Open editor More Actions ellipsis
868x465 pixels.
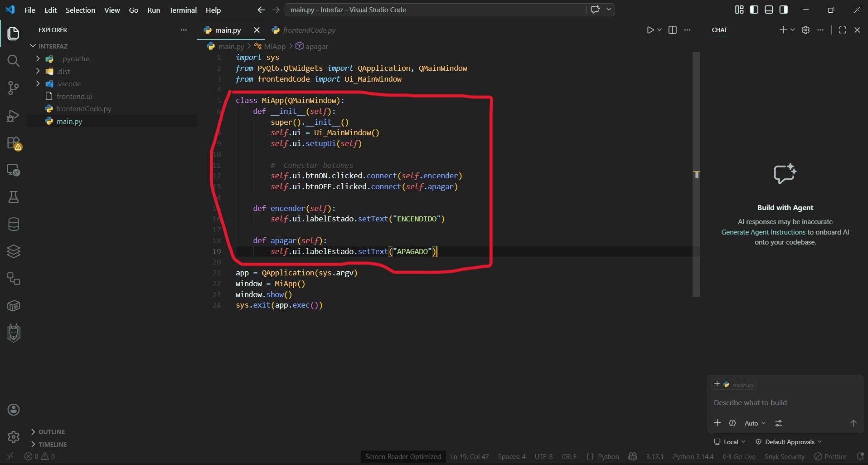[687, 30]
